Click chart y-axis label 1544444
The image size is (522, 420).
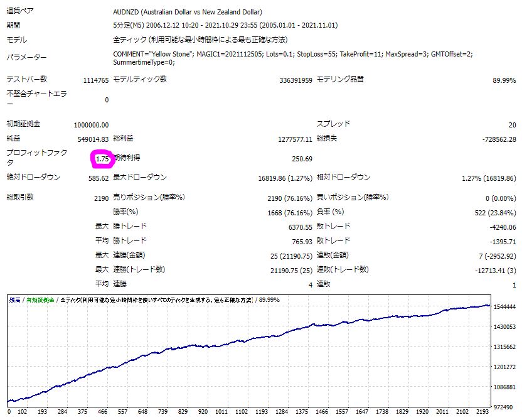pyautogui.click(x=504, y=307)
